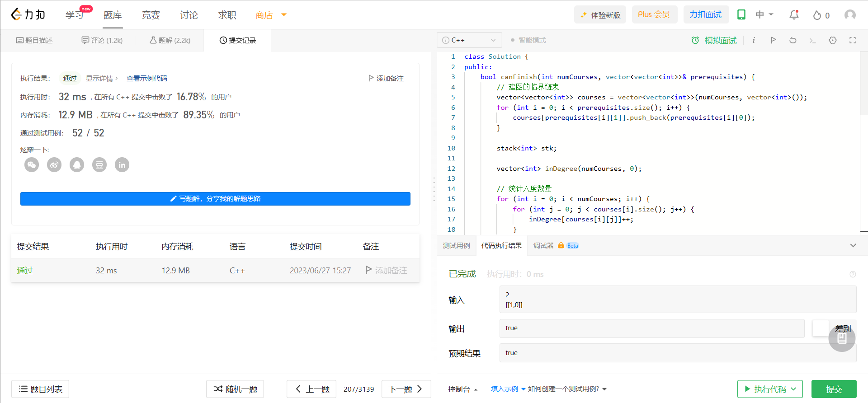Image resolution: width=868 pixels, height=403 pixels.
Task: Open 题库 in top navigation
Action: click(113, 15)
